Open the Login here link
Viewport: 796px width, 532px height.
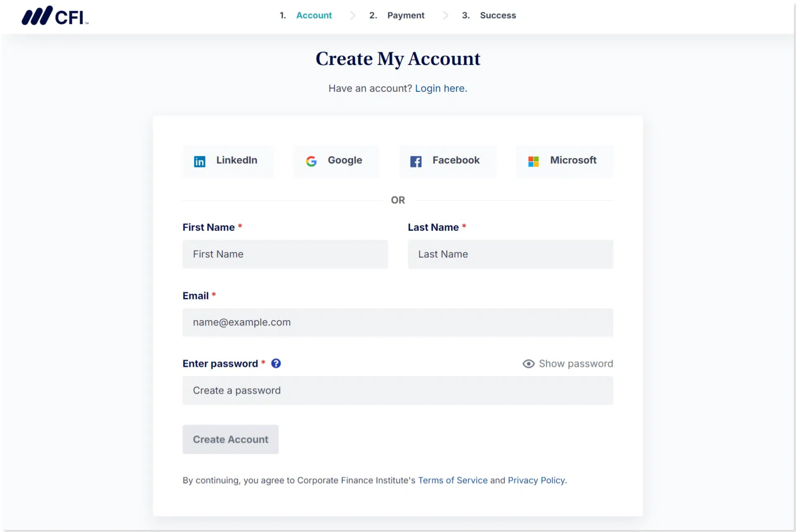(x=441, y=88)
